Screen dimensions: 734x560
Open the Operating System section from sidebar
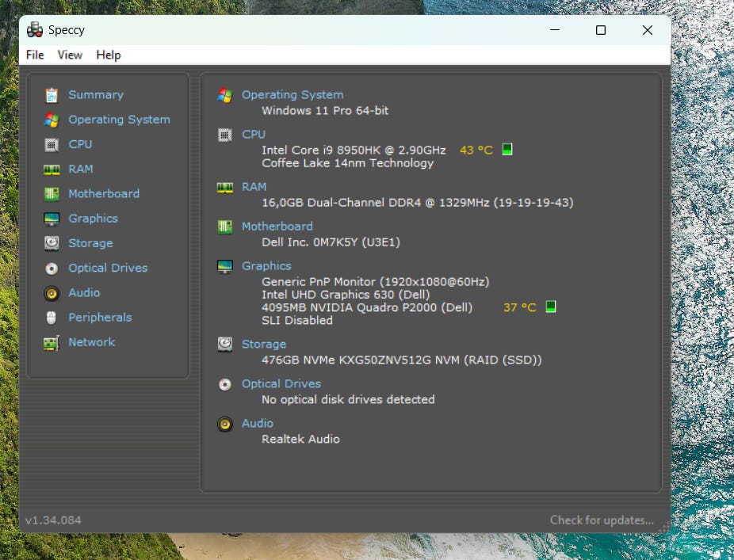120,120
